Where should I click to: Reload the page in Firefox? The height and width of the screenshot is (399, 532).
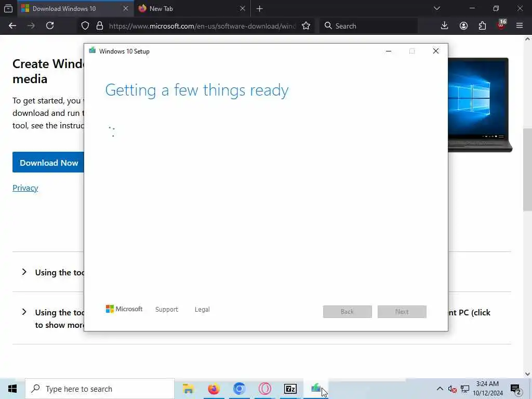point(50,26)
